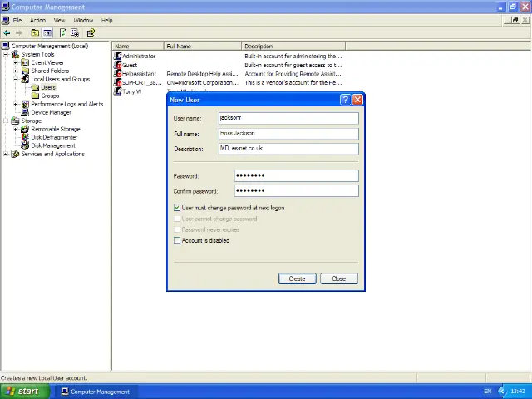Check the Account is disabled checkbox
The height and width of the screenshot is (399, 532).
click(x=177, y=240)
